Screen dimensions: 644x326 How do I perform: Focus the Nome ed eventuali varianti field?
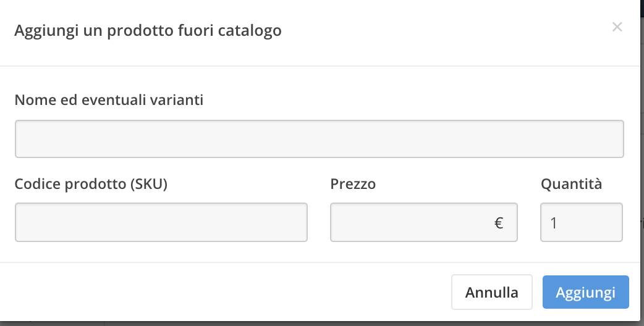(319, 139)
